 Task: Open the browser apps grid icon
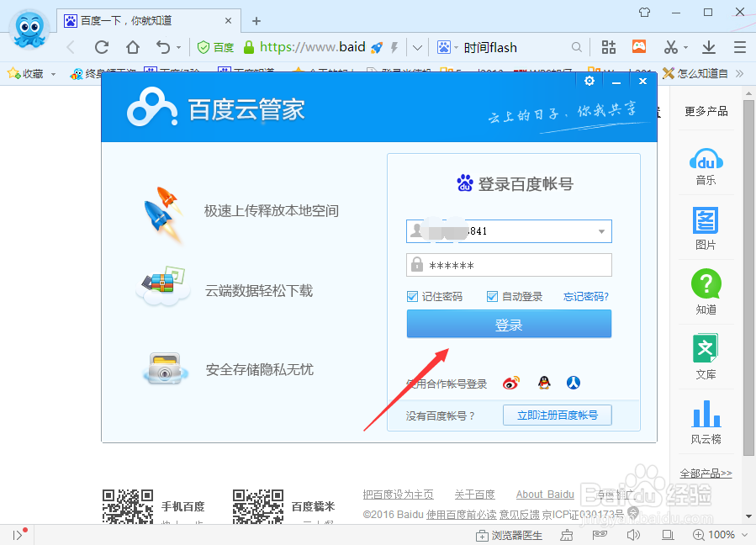pos(609,47)
